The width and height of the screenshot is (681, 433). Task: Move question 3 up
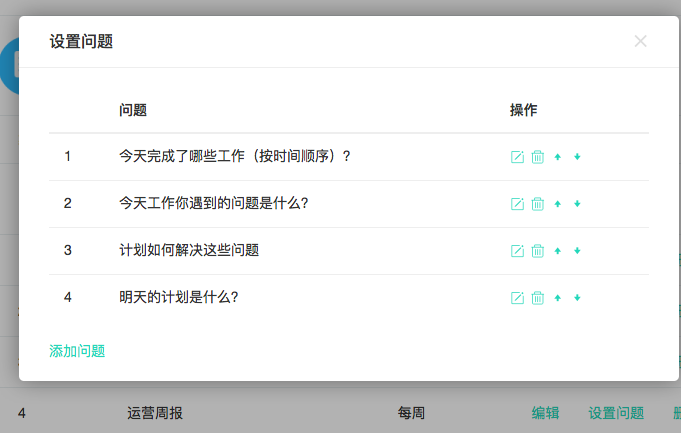tap(557, 251)
